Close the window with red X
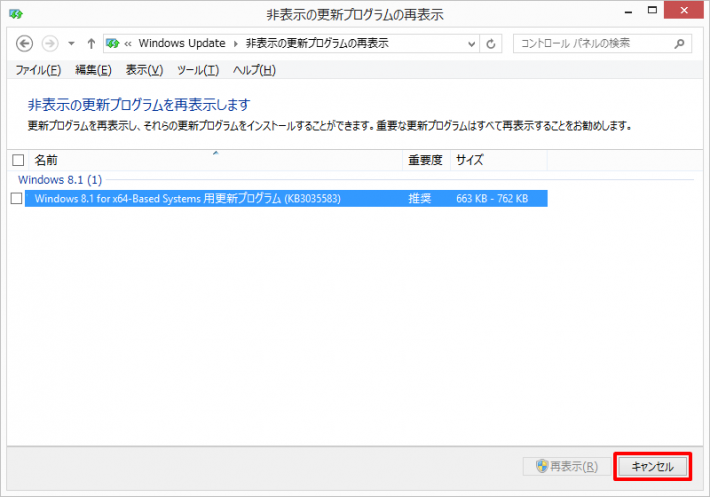The image size is (710, 497). tap(684, 10)
